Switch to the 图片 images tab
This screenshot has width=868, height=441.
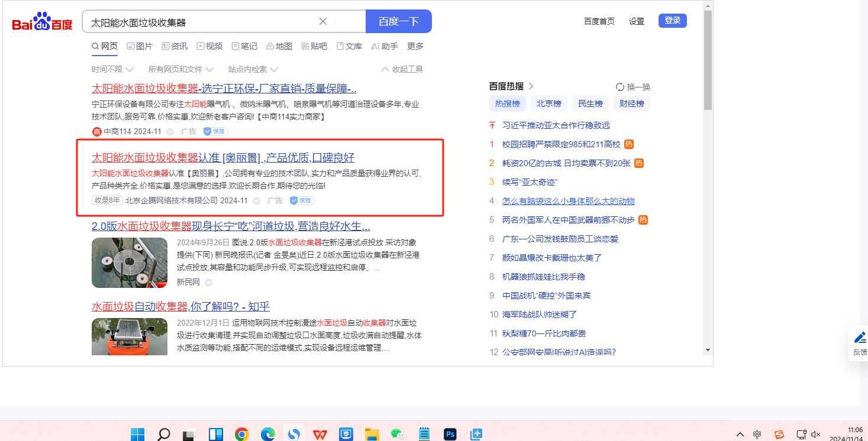pyautogui.click(x=140, y=46)
